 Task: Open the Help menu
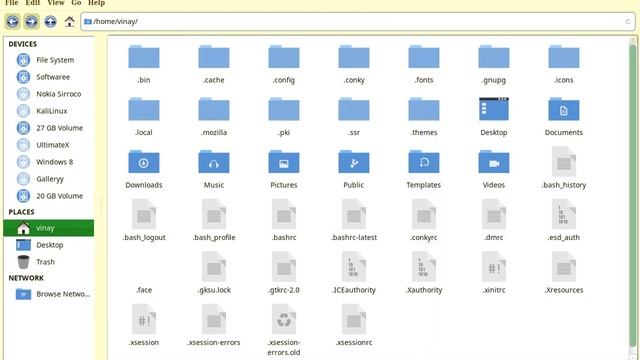pos(96,3)
